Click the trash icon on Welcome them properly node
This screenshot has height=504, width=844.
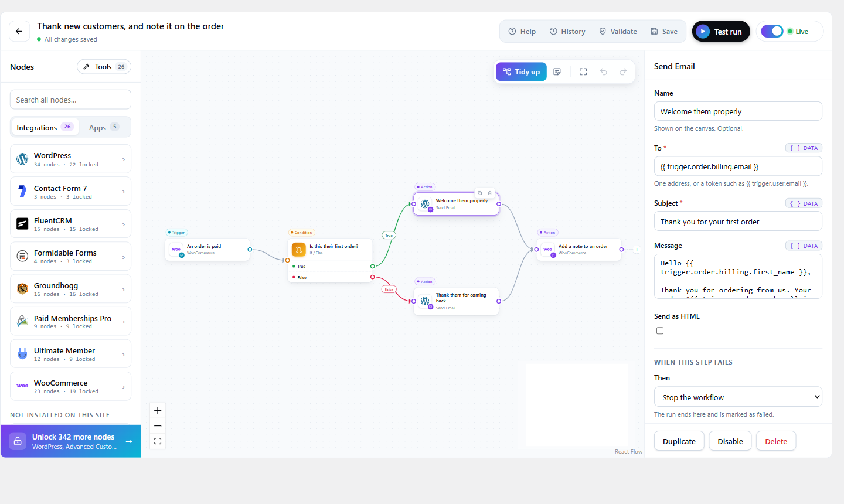point(490,193)
